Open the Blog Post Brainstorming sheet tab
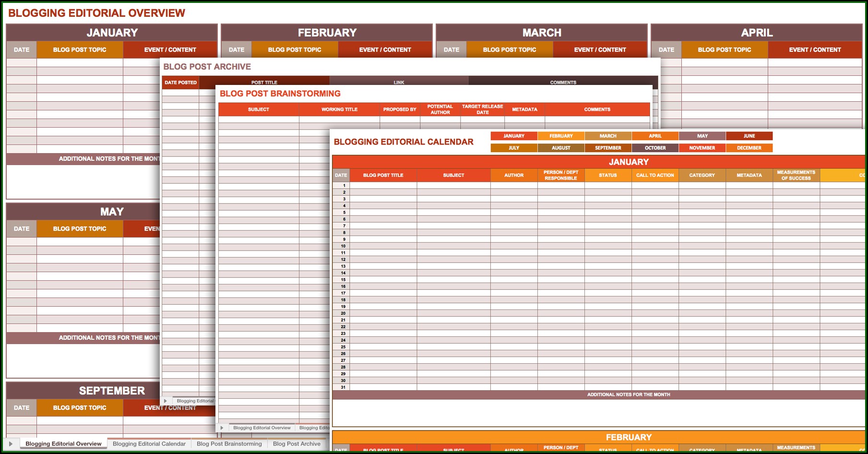868x454 pixels. [229, 444]
